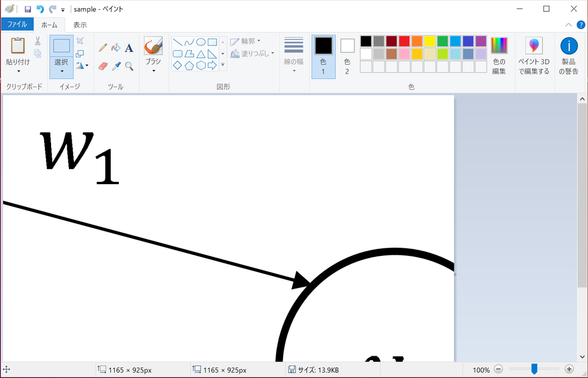Screen dimensions: 588x378
Task: Expand the shapes gallery more arrow
Action: [x=223, y=65]
